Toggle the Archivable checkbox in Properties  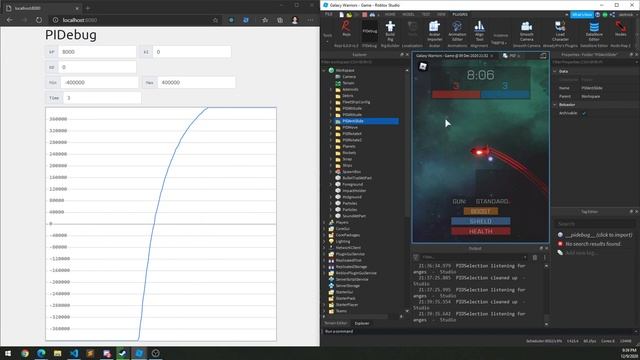pos(584,113)
